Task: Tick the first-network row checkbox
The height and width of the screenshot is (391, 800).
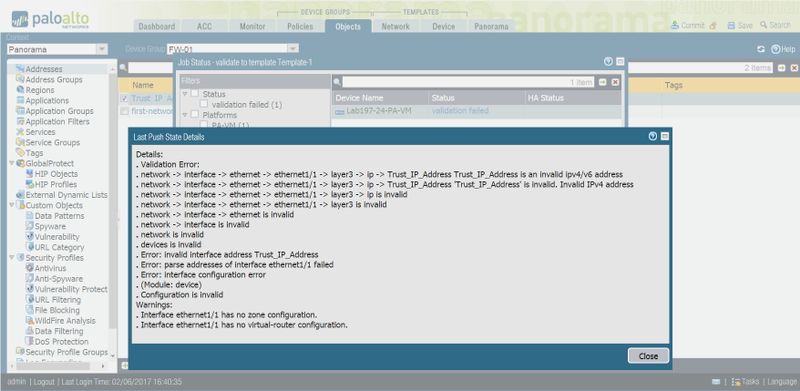Action: coord(124,111)
